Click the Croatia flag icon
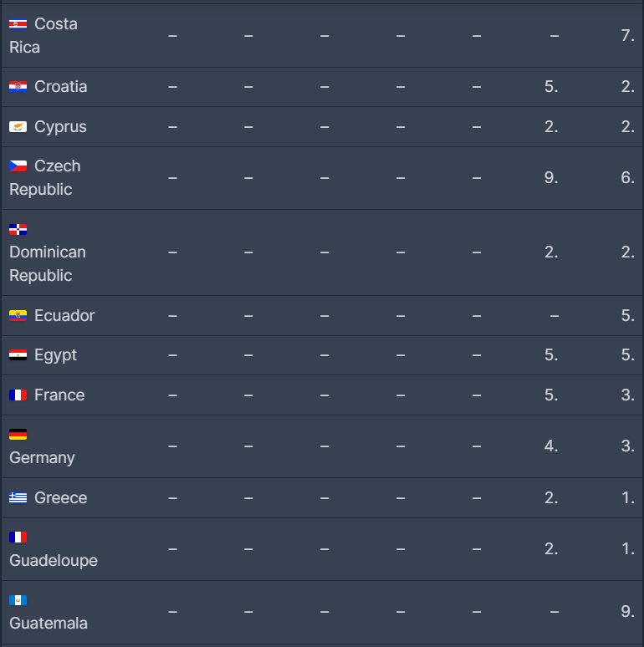 18,87
